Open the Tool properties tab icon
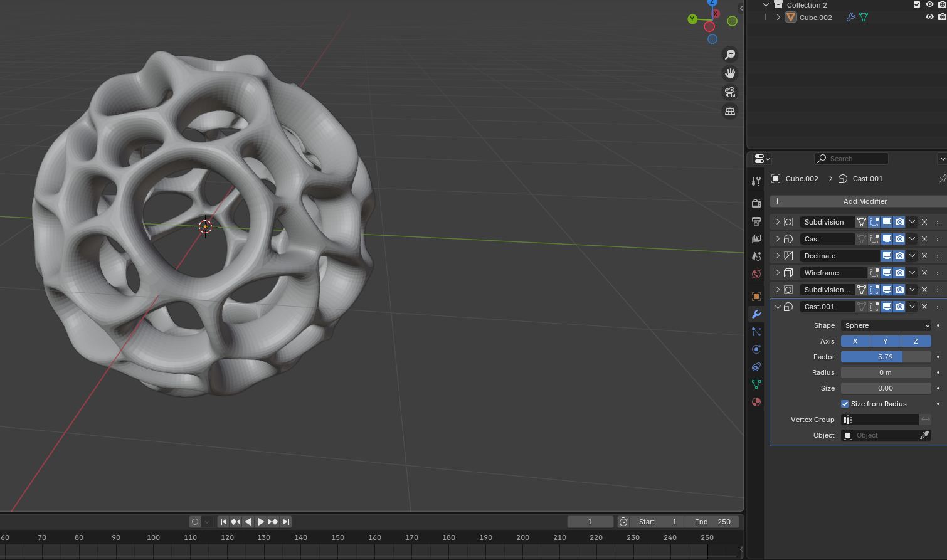Screen dimensions: 947x560 coord(756,181)
